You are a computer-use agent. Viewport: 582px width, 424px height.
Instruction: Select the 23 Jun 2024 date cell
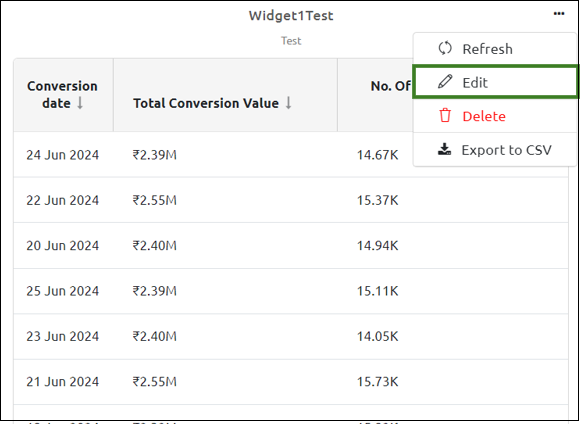point(62,336)
